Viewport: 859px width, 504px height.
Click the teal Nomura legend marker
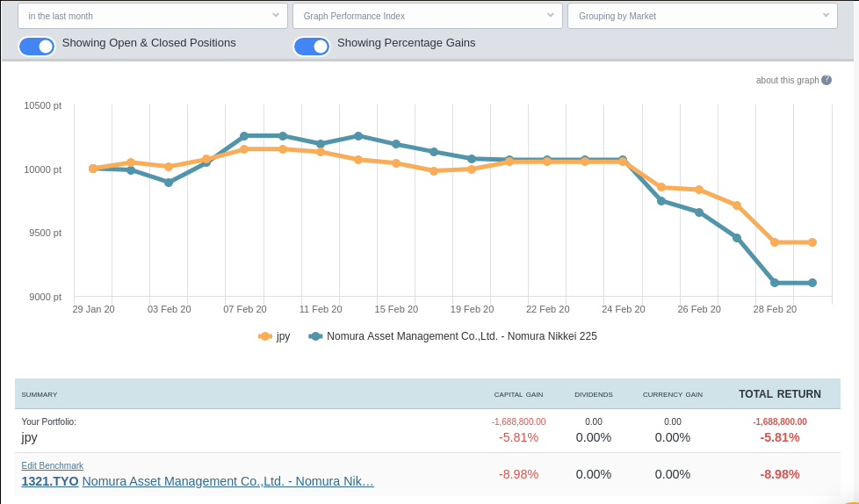pyautogui.click(x=316, y=336)
